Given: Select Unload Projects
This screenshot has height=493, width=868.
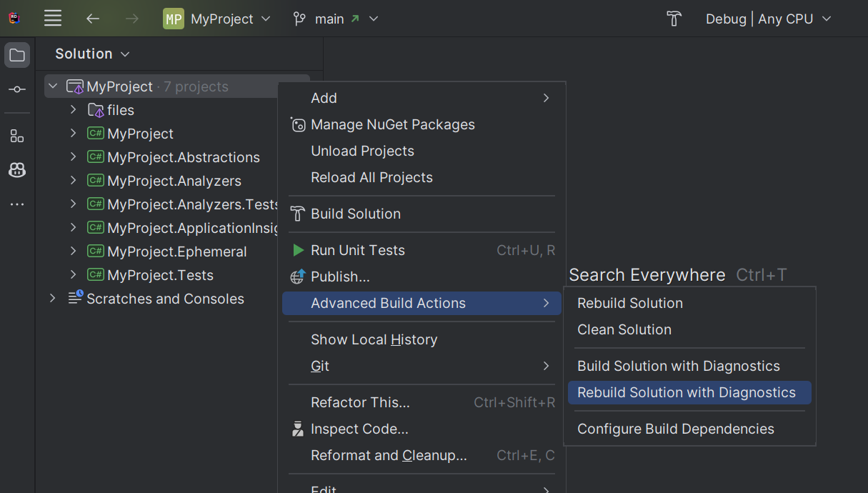Looking at the screenshot, I should (x=421, y=151).
